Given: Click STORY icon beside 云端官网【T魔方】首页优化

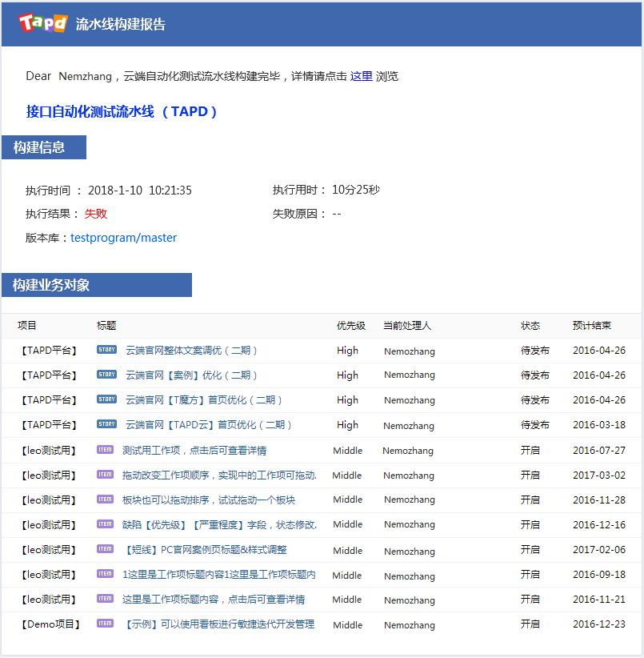Looking at the screenshot, I should click(106, 399).
